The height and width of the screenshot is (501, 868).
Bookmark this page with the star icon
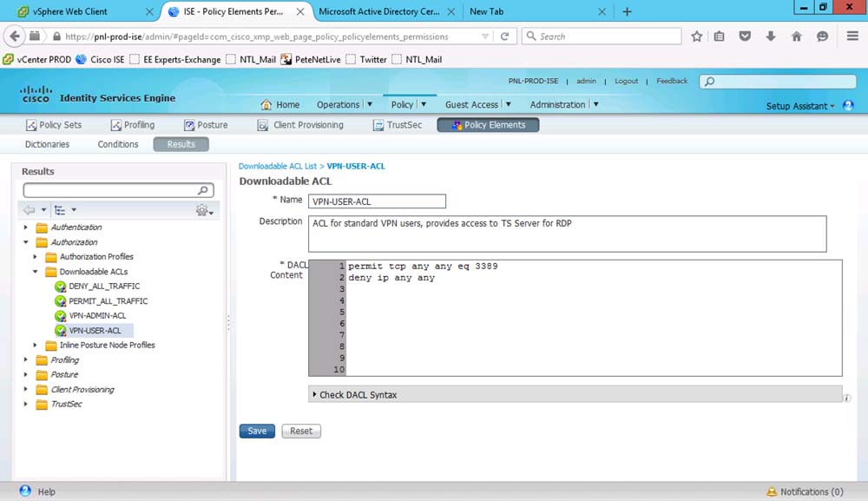pos(696,36)
